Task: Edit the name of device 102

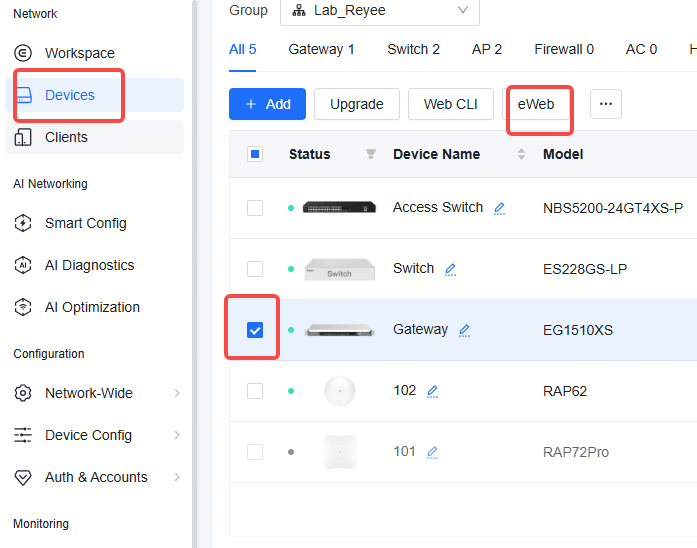Action: point(432,391)
